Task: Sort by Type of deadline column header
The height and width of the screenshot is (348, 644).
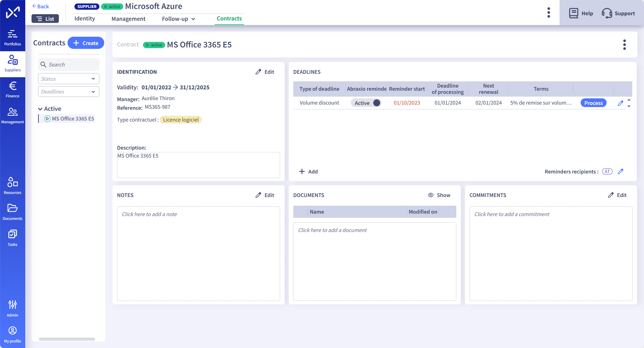Action: tap(319, 89)
